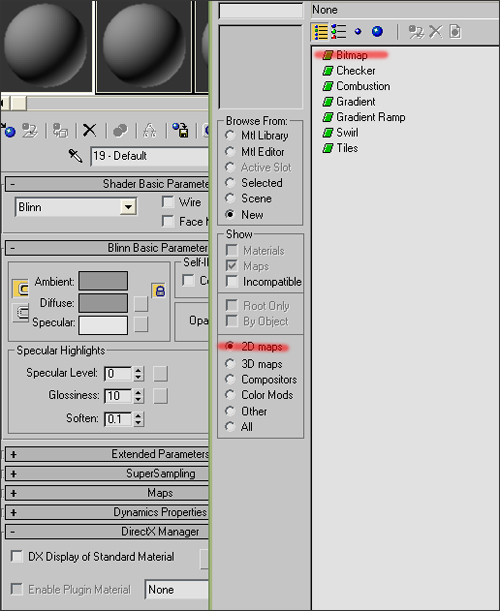Select View Large Icons sphere button
The image size is (500, 611).
coord(377,32)
